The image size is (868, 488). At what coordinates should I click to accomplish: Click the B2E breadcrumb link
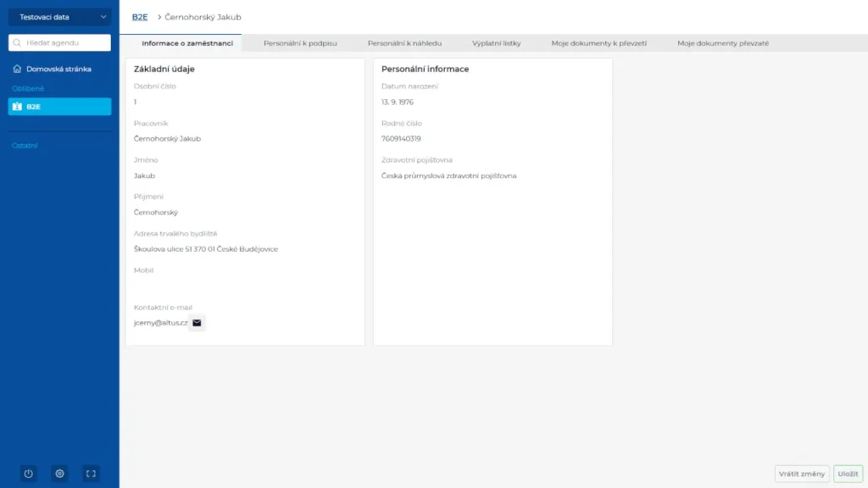[x=140, y=17]
